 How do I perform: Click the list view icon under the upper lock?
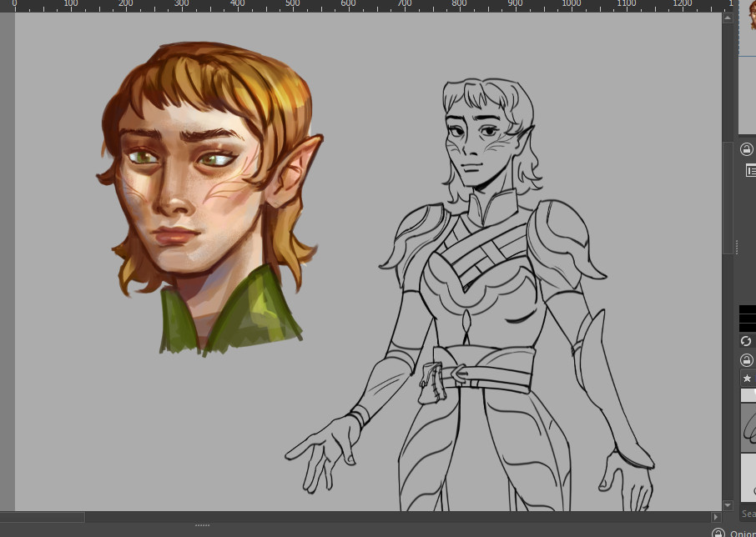pyautogui.click(x=750, y=170)
